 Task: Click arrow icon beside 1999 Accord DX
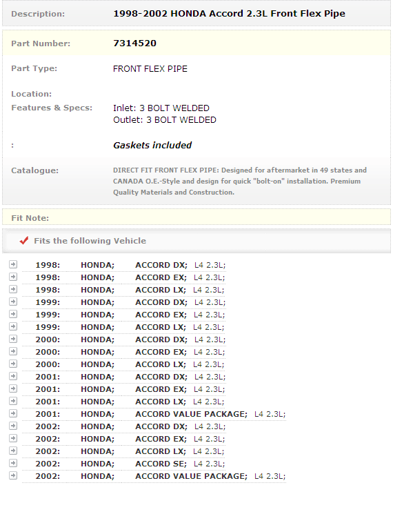pyautogui.click(x=13, y=302)
